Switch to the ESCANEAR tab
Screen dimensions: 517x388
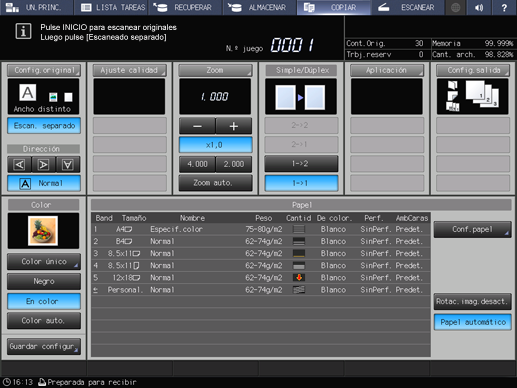coord(408,7)
